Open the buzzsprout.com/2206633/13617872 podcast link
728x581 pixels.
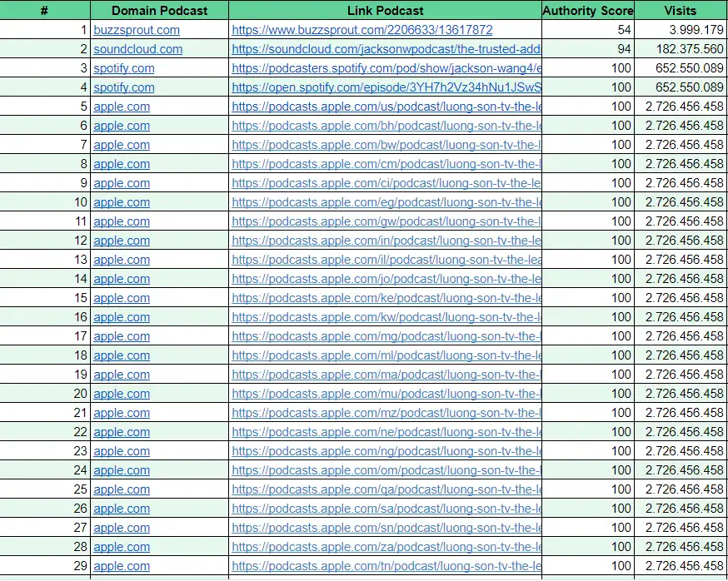point(362,30)
